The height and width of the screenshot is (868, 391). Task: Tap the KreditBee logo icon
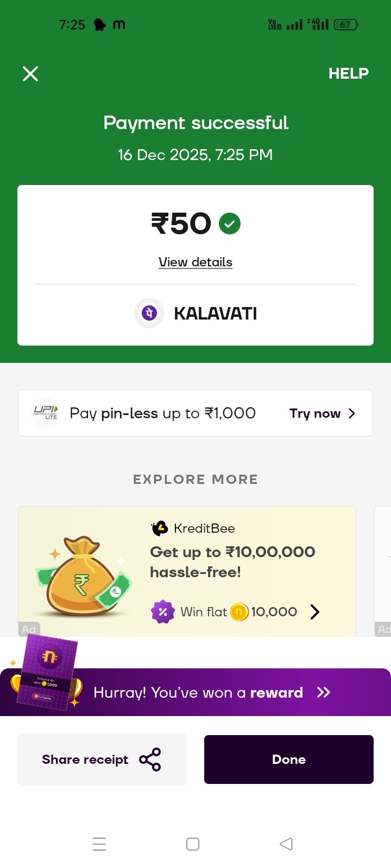160,528
